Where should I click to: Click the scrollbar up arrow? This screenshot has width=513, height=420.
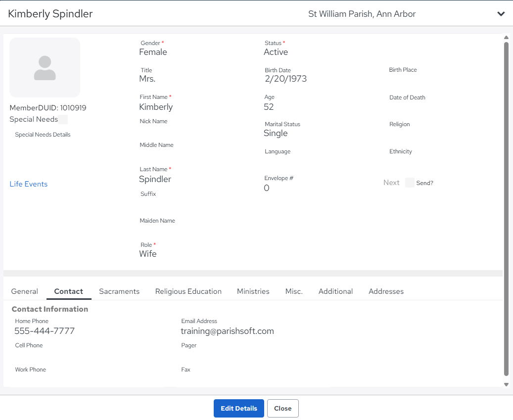506,37
